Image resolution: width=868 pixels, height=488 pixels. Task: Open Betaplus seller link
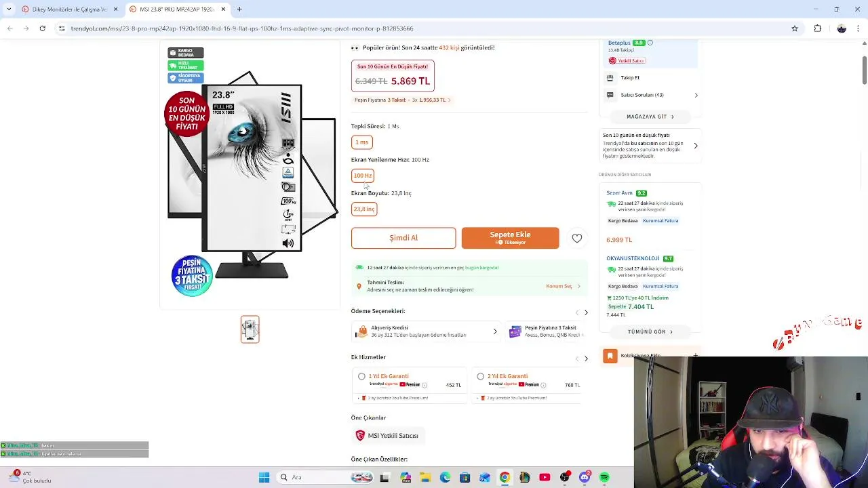pos(619,43)
